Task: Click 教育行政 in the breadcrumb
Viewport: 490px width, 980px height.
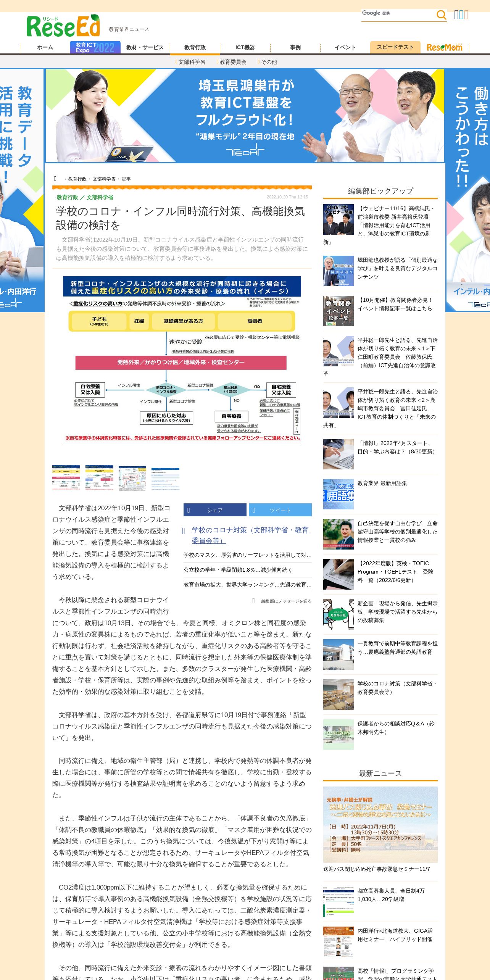Action: 77,179
